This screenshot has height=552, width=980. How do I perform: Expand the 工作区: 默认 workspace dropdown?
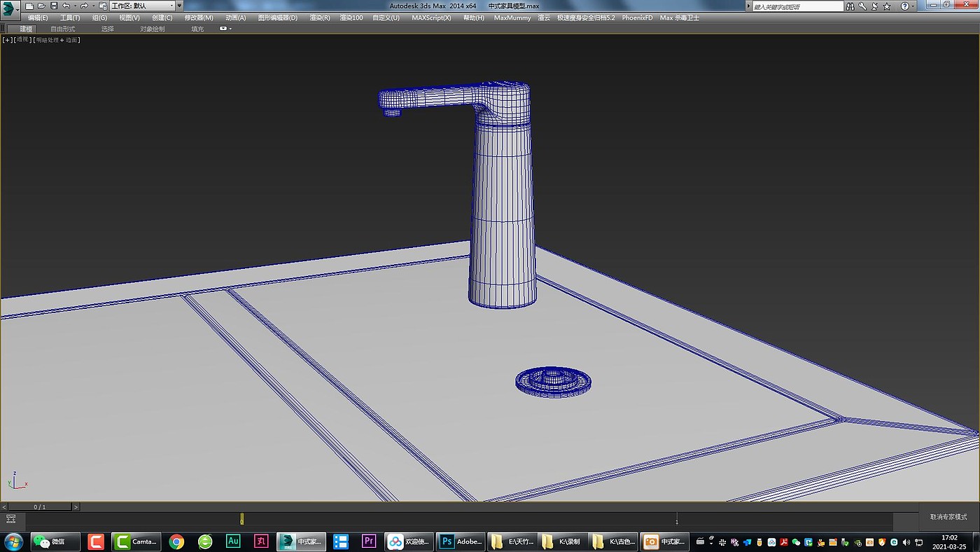[x=142, y=6]
